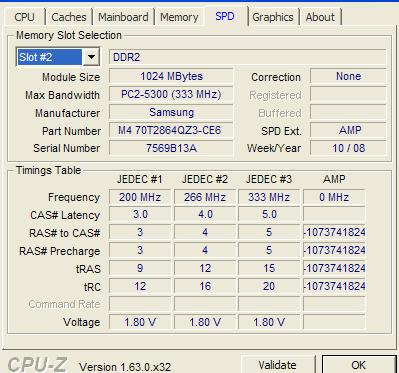Select the Serial Number value 7569B13A
Viewport: 399px width, 373px height.
click(x=171, y=148)
